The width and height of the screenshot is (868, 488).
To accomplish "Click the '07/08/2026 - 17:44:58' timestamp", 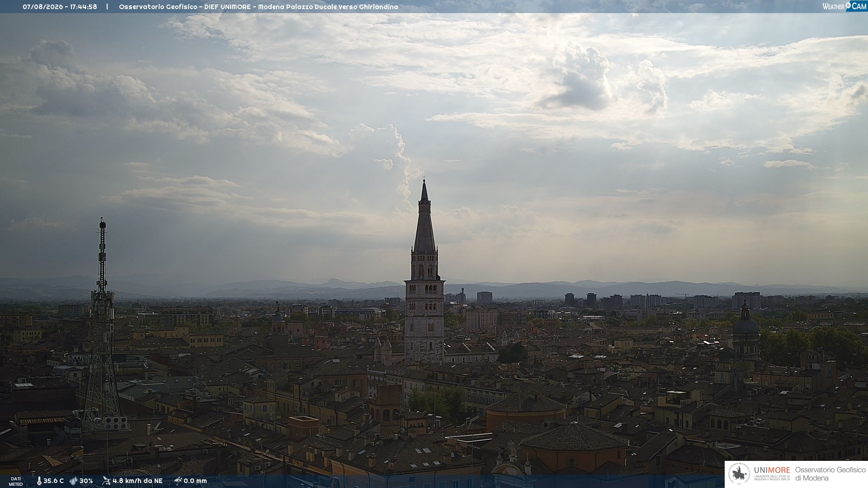I will [x=60, y=7].
